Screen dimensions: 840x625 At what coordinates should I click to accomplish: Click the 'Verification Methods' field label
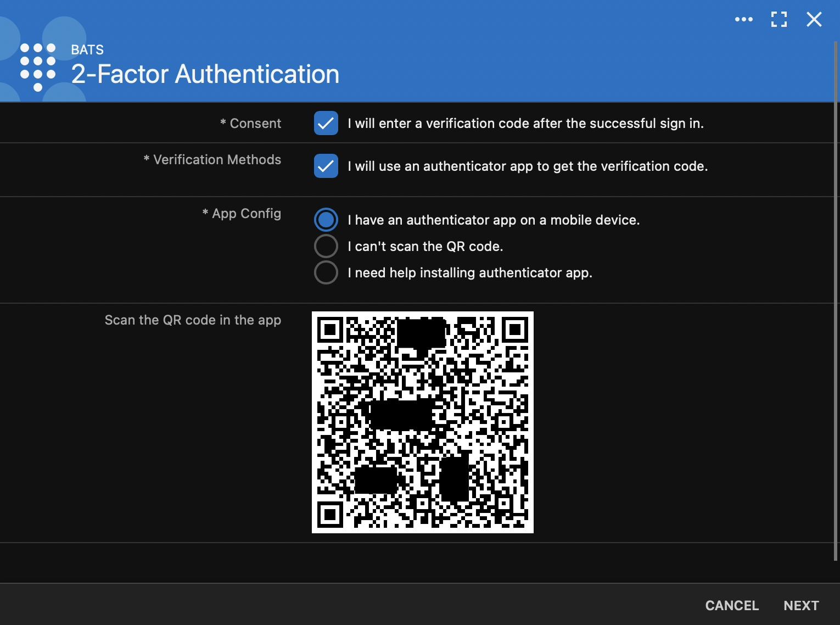216,160
